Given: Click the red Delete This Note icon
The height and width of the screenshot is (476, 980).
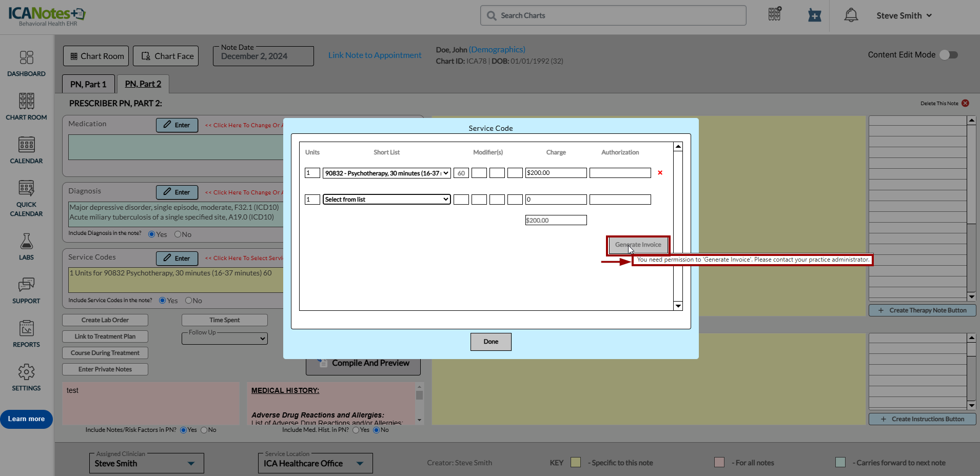Looking at the screenshot, I should pos(965,103).
